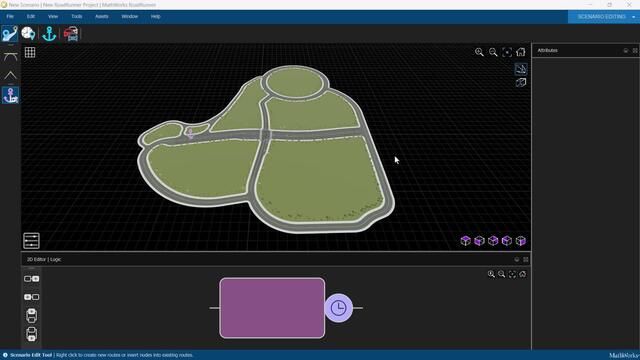The width and height of the screenshot is (640, 360).
Task: Collapse the Attributes panel
Action: (626, 51)
